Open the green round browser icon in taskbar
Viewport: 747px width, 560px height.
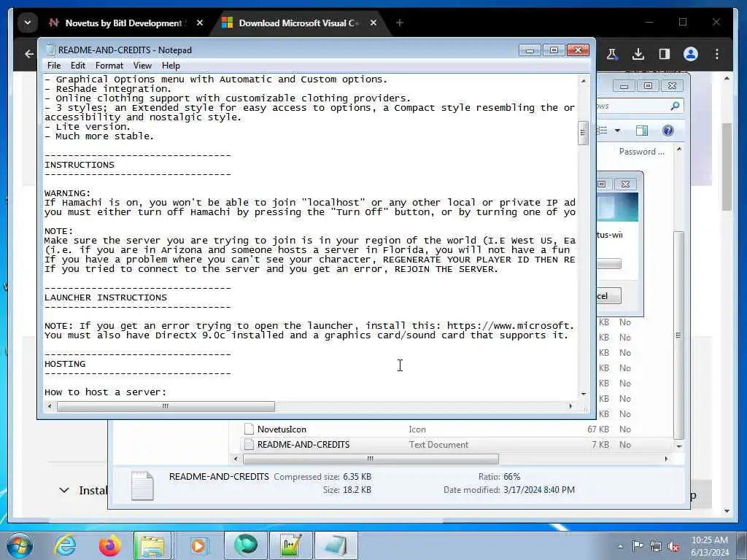pos(246,545)
